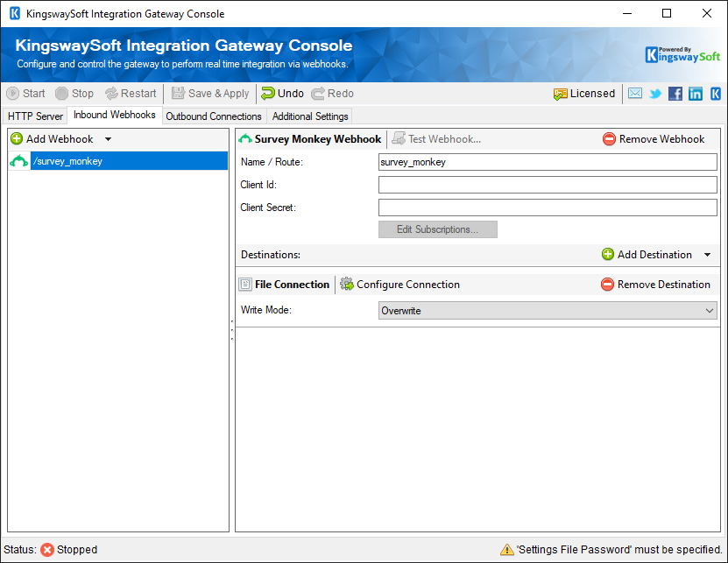Click the Survey Monkey icon beside /survey_monkey

click(x=19, y=161)
